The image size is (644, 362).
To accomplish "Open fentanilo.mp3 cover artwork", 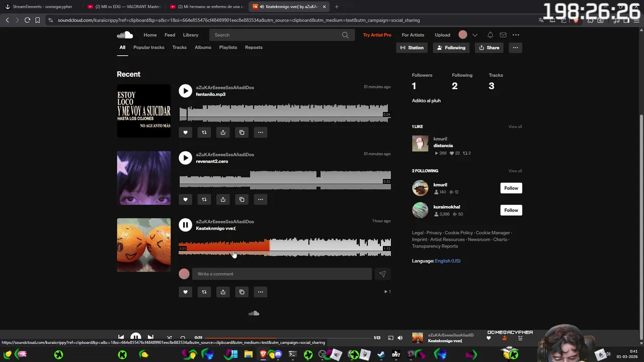I will [x=144, y=111].
